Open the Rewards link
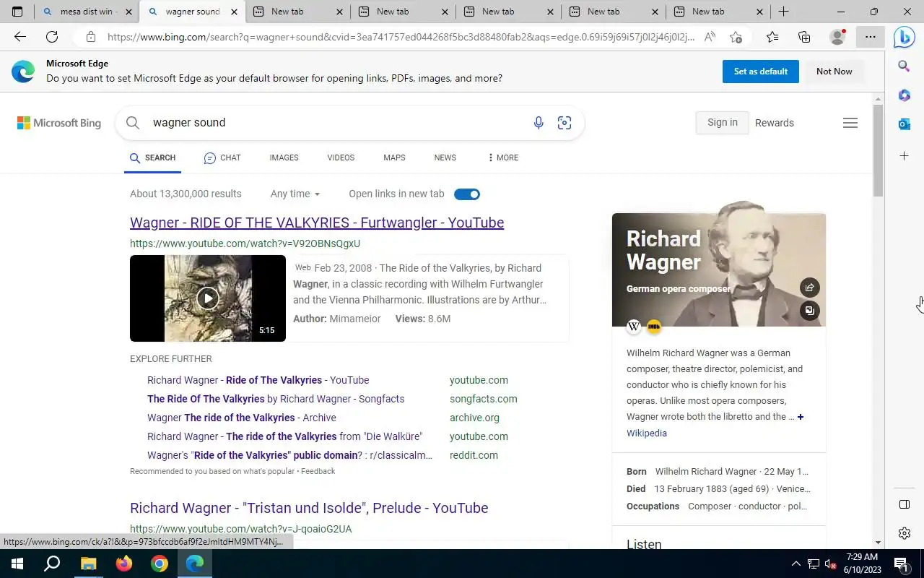 coord(775,123)
